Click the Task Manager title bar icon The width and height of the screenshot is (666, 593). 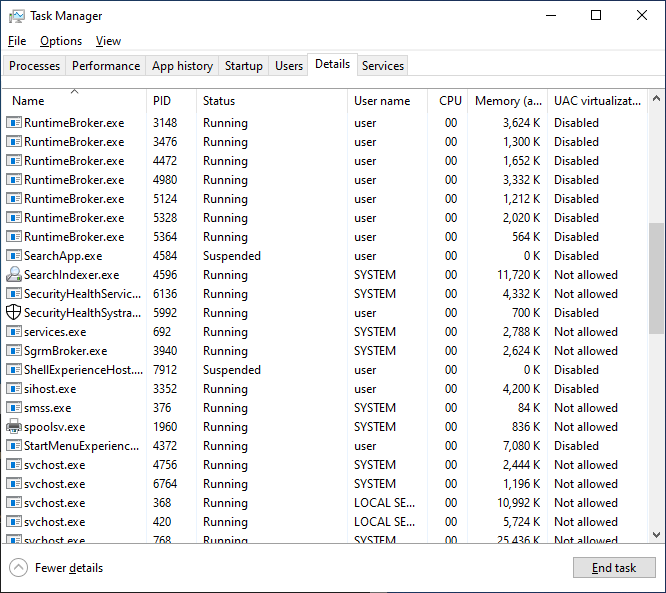17,16
